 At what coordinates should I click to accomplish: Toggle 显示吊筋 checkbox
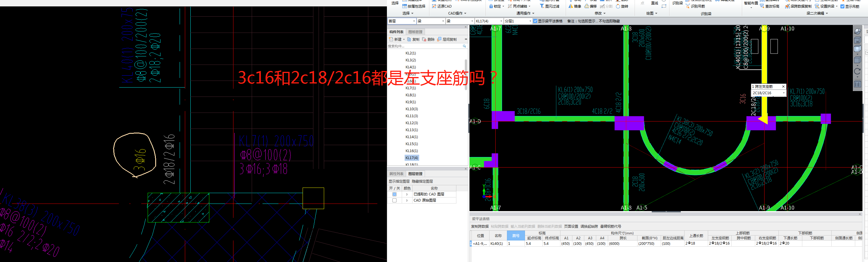(842, 6)
